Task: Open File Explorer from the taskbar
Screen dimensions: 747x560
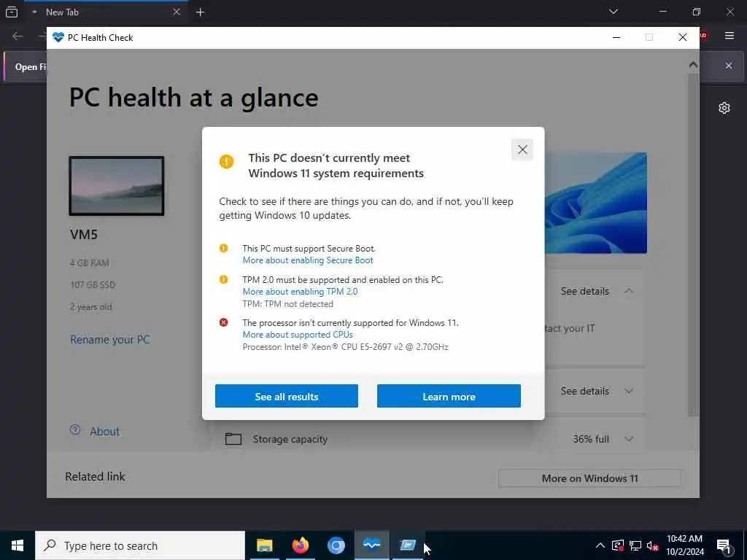Action: pyautogui.click(x=264, y=545)
